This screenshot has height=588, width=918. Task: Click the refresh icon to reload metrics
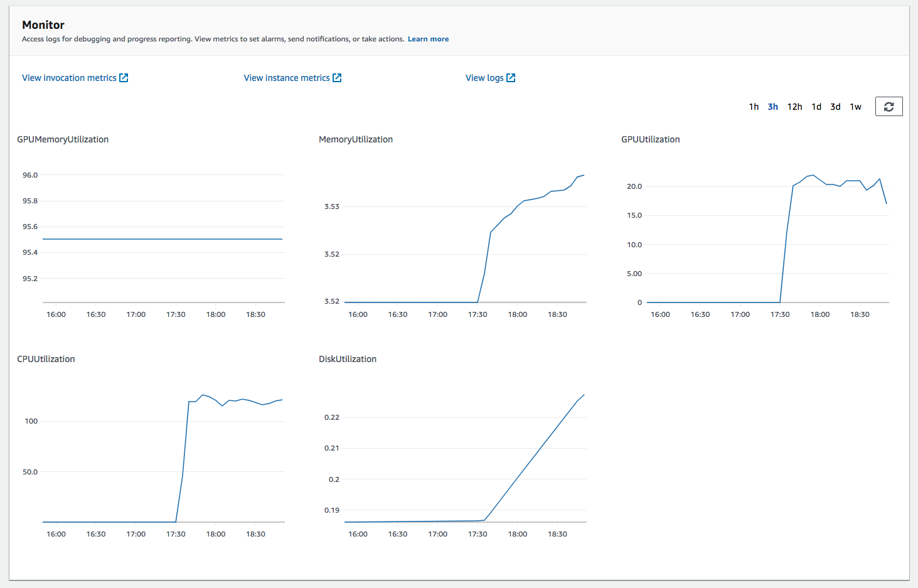(x=889, y=106)
